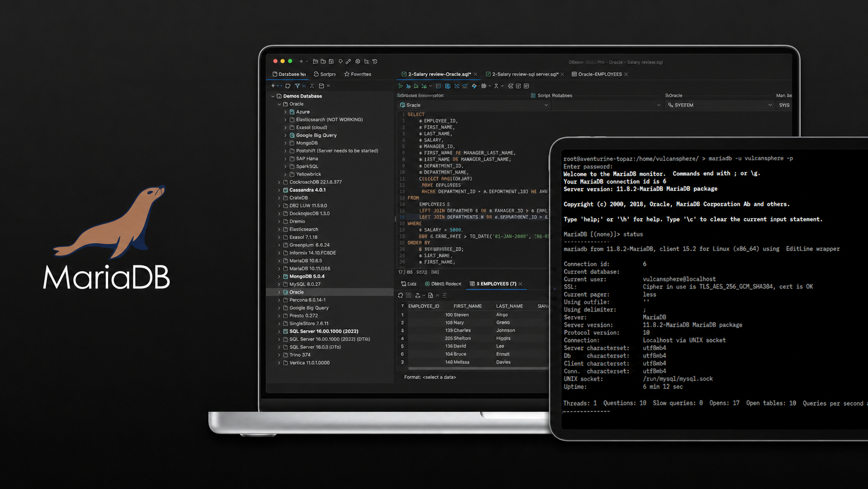
Task: Open the Oracle active connection dropdown
Action: coord(474,105)
